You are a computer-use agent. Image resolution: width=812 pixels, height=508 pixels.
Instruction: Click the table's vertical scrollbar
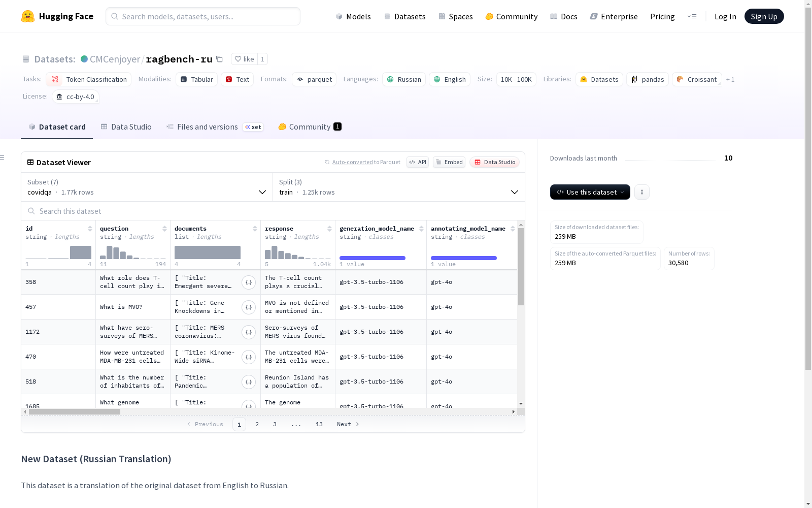coord(521,267)
